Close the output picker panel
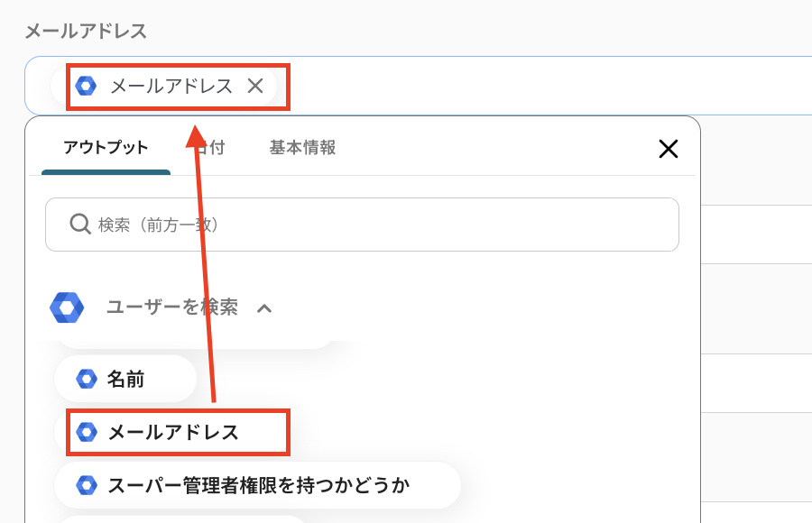Viewport: 812px width, 523px height. [x=668, y=149]
